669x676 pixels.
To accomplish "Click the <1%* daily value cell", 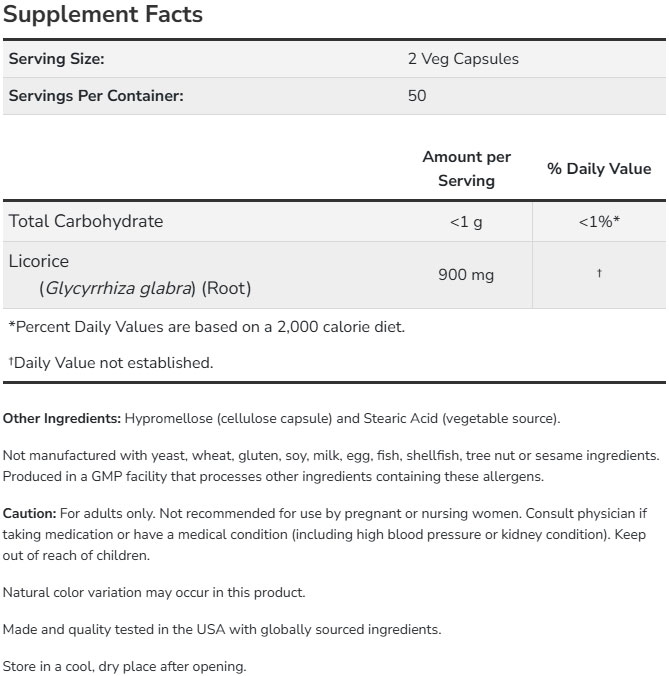I will pyautogui.click(x=599, y=222).
